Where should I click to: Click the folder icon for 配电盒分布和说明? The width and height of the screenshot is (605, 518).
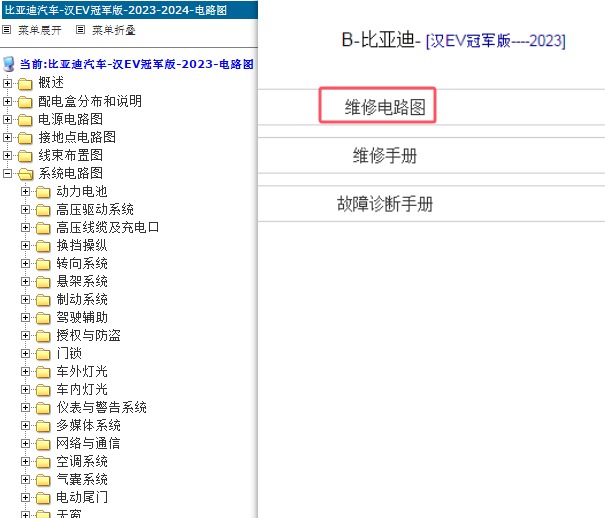(25, 101)
